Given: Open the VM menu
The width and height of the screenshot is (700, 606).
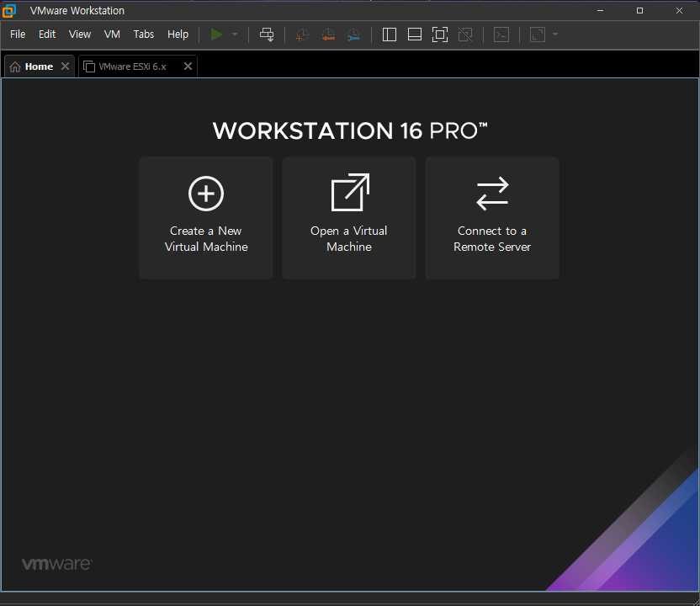Looking at the screenshot, I should click(112, 35).
